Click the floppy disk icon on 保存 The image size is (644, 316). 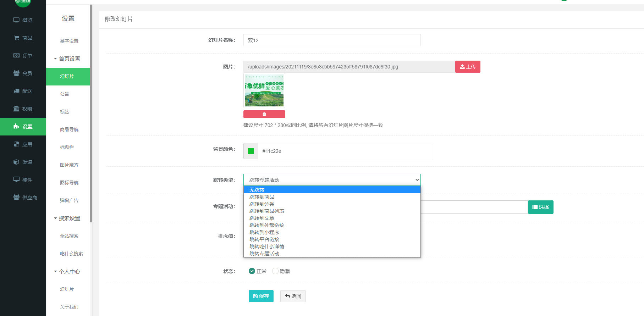pyautogui.click(x=255, y=296)
